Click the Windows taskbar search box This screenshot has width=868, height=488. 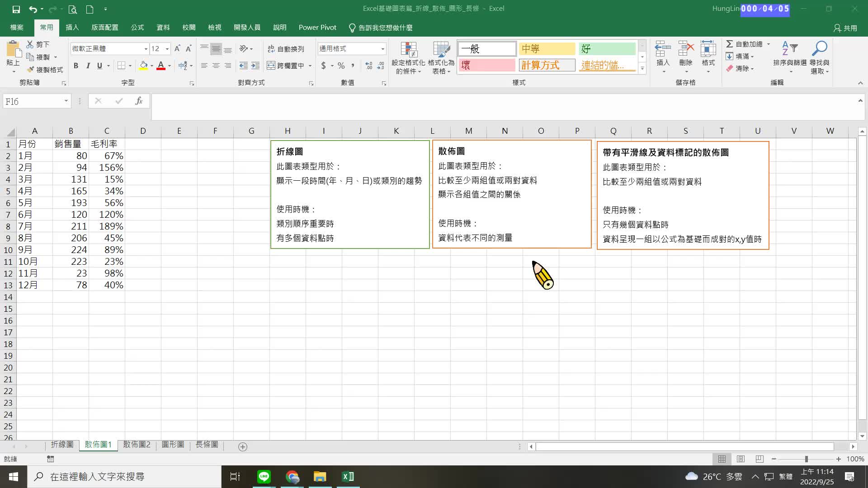124,477
